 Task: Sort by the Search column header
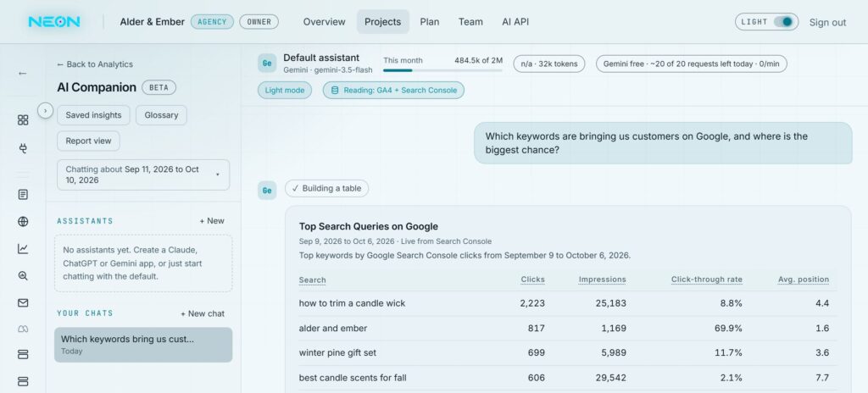(312, 280)
